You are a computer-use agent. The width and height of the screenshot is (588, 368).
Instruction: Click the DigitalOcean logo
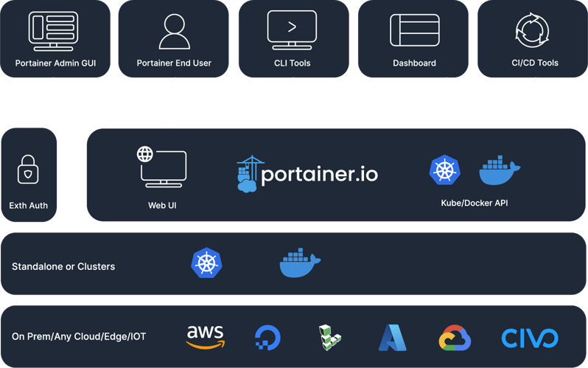tap(267, 337)
